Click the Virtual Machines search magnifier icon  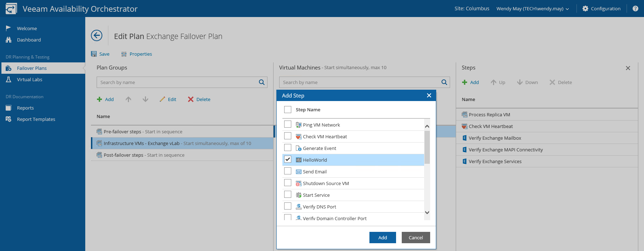[x=444, y=82]
